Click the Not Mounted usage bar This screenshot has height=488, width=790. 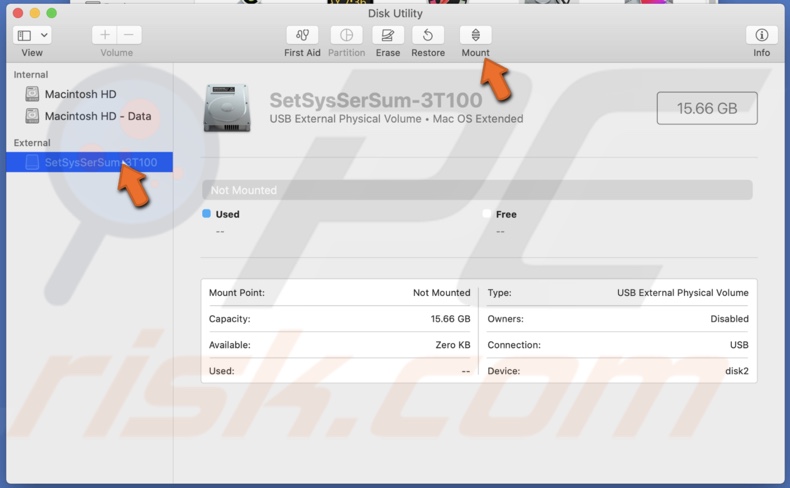point(477,190)
